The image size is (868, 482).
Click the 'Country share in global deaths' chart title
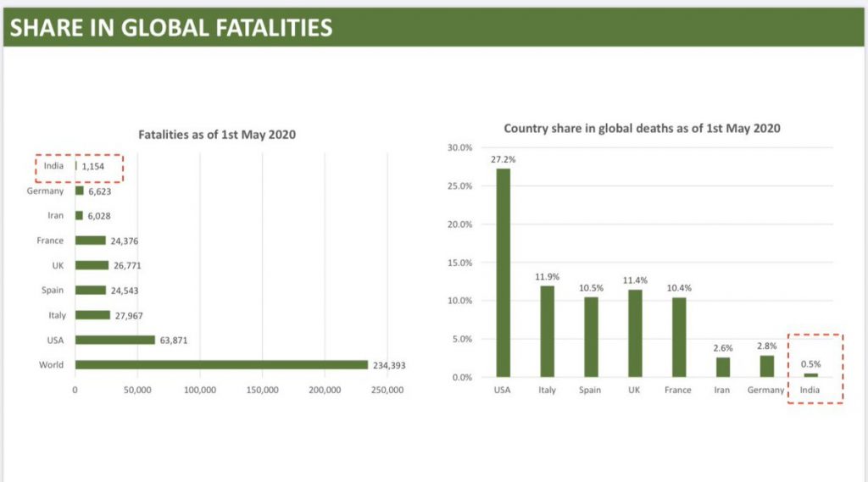point(642,129)
